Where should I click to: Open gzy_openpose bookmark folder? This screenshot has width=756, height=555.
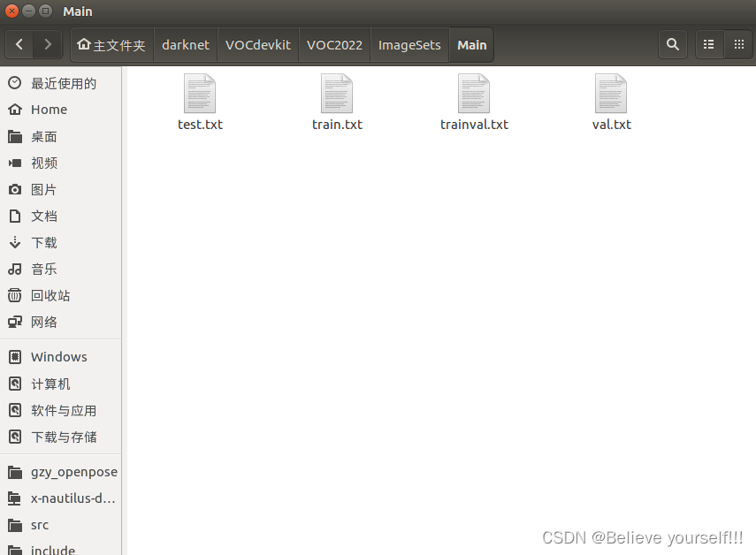[61, 472]
